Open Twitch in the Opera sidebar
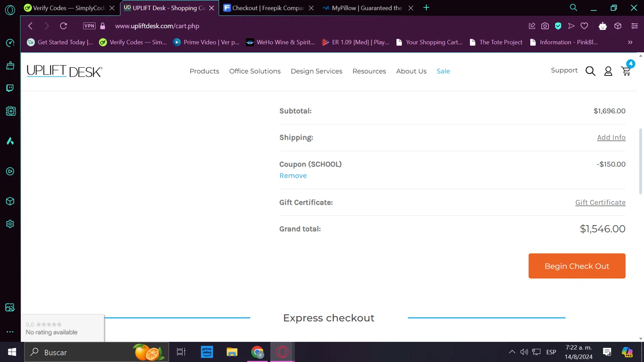This screenshot has height=362, width=644. click(x=10, y=88)
